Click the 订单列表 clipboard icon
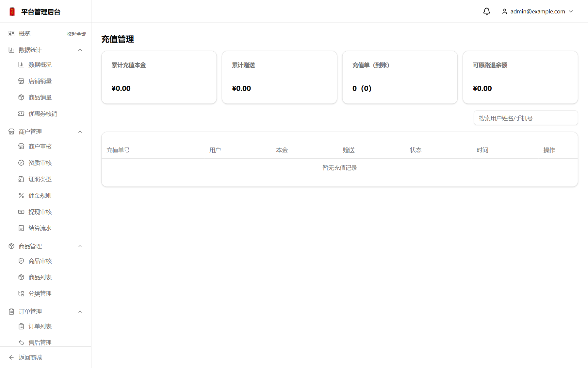Viewport: 588px width, 368px height. (x=21, y=326)
